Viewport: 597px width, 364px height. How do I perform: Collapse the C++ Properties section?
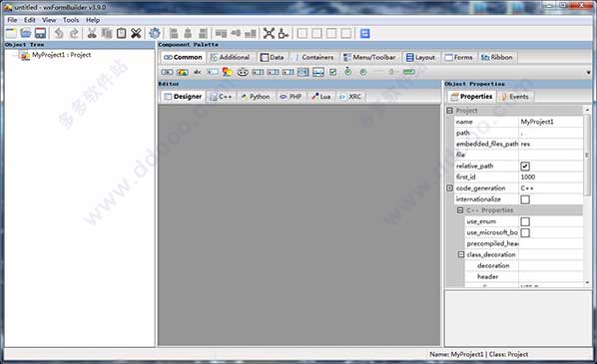point(460,210)
